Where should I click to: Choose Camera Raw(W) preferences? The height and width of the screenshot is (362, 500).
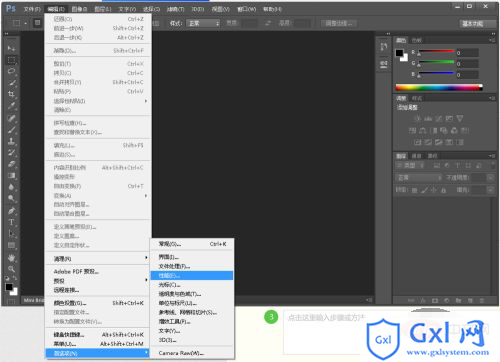(x=192, y=353)
